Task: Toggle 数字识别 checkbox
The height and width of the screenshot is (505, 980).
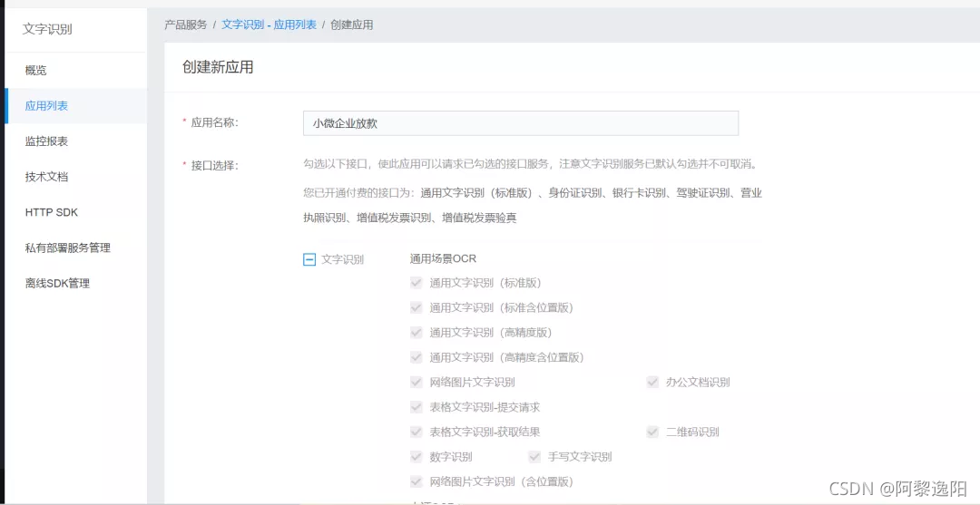Action: click(416, 456)
